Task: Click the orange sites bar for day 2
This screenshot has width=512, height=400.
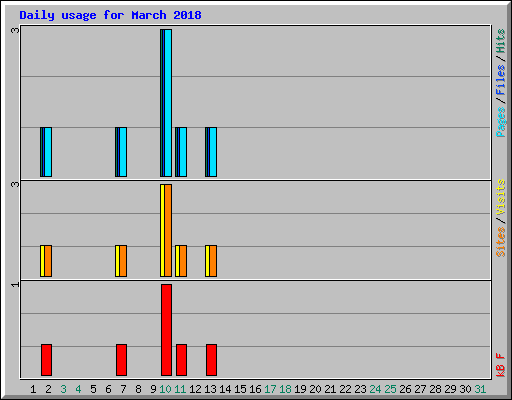Action: 48,261
